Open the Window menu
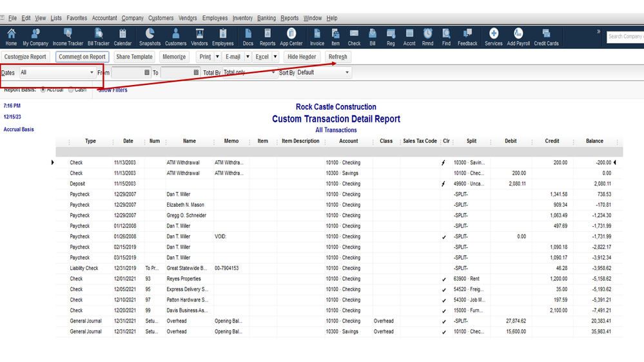 [x=313, y=18]
